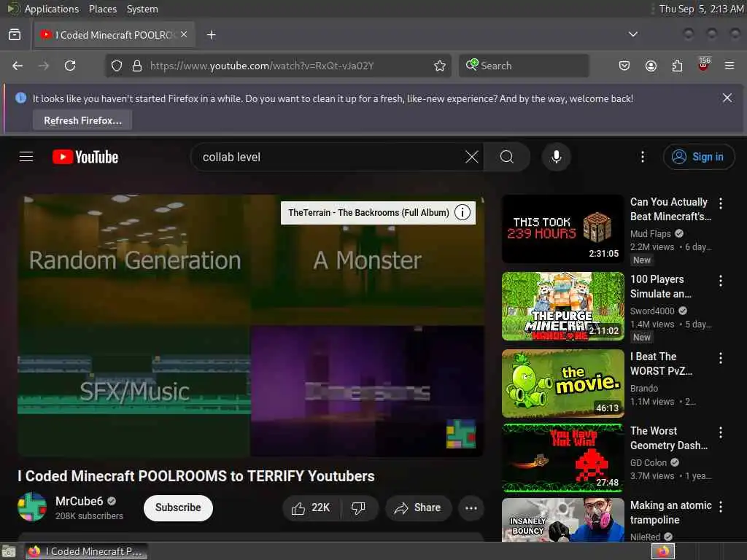Open Worst Geometry Dash thumbnail
Viewport: 747px width, 560px height.
click(563, 458)
